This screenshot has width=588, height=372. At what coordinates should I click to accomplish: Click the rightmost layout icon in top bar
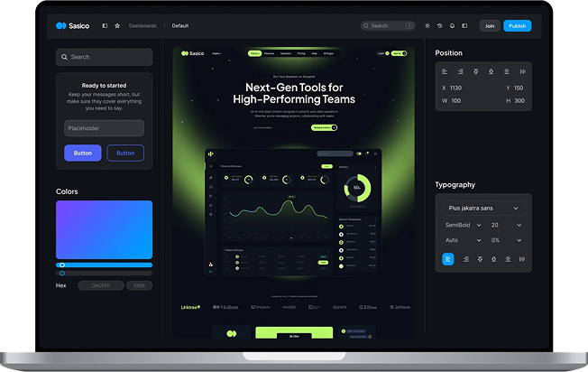pos(464,26)
